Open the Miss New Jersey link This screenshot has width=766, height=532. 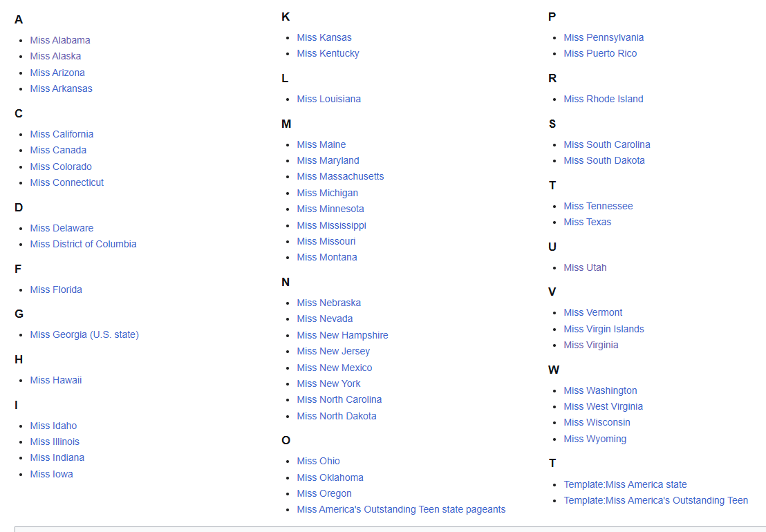tap(333, 352)
